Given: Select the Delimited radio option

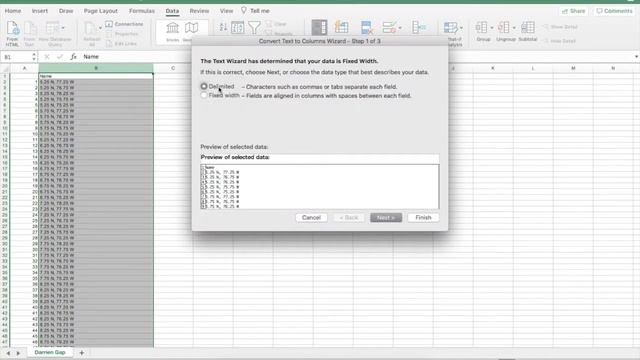Looking at the screenshot, I should coord(204,86).
